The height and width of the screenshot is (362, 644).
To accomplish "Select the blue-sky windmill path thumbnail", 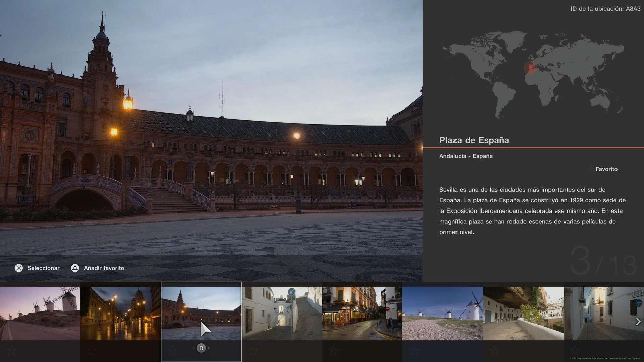I will (443, 313).
